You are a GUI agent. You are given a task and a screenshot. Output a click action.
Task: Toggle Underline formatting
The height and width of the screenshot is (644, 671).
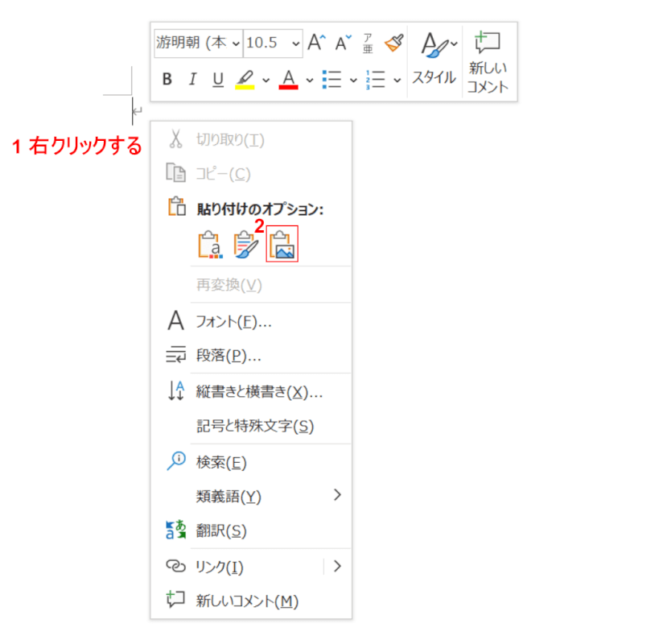pyautogui.click(x=218, y=80)
